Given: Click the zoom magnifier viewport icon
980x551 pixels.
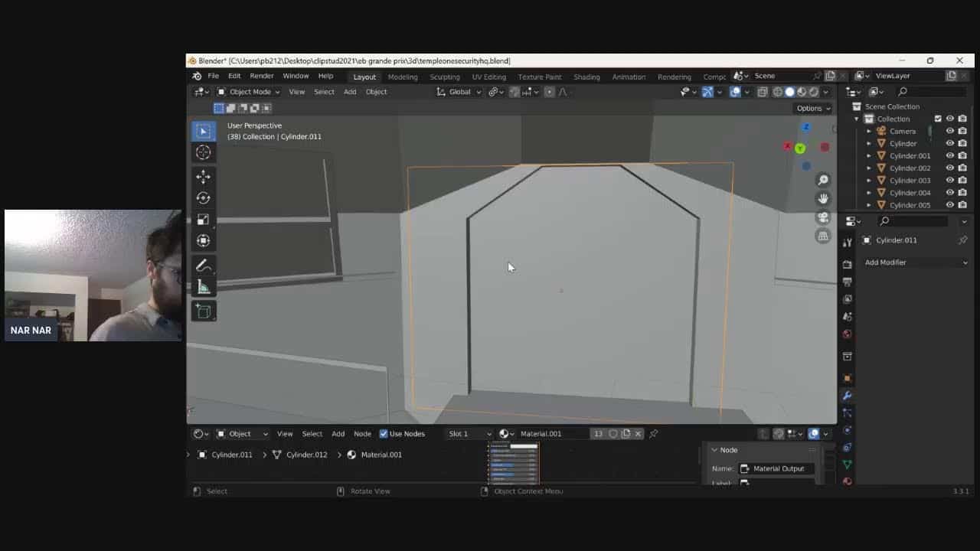Looking at the screenshot, I should [x=823, y=180].
